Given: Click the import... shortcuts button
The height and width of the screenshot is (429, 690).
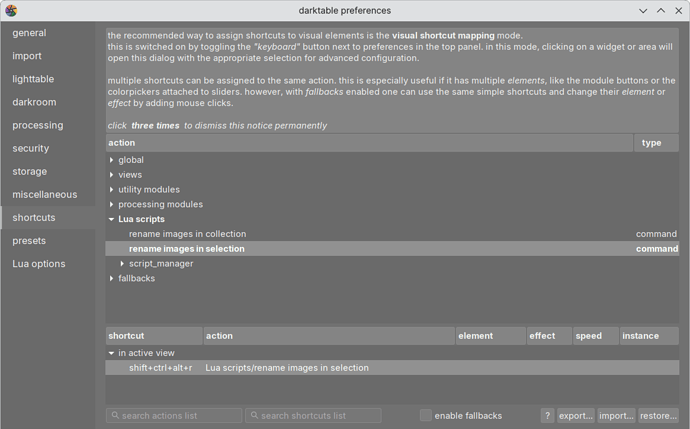Looking at the screenshot, I should pyautogui.click(x=616, y=415).
